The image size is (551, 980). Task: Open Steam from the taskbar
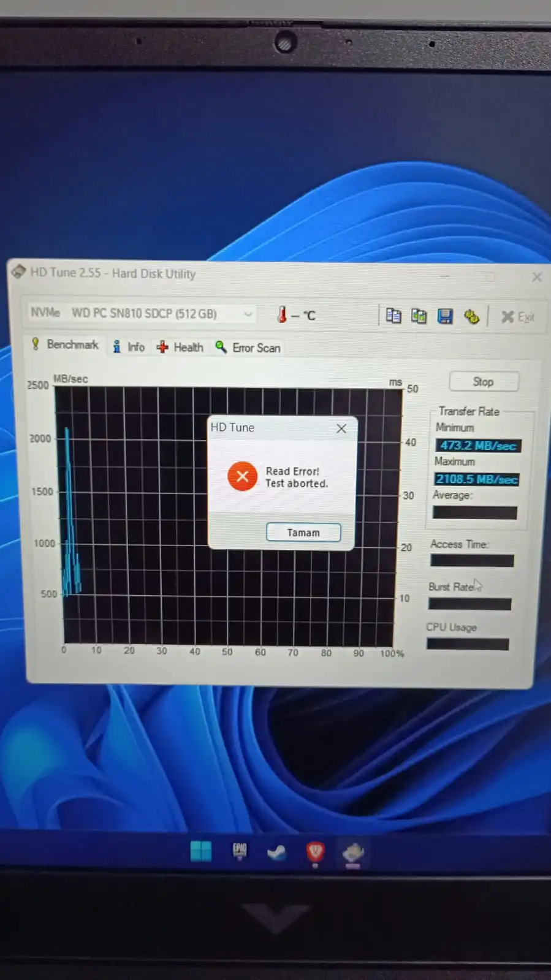click(x=276, y=853)
